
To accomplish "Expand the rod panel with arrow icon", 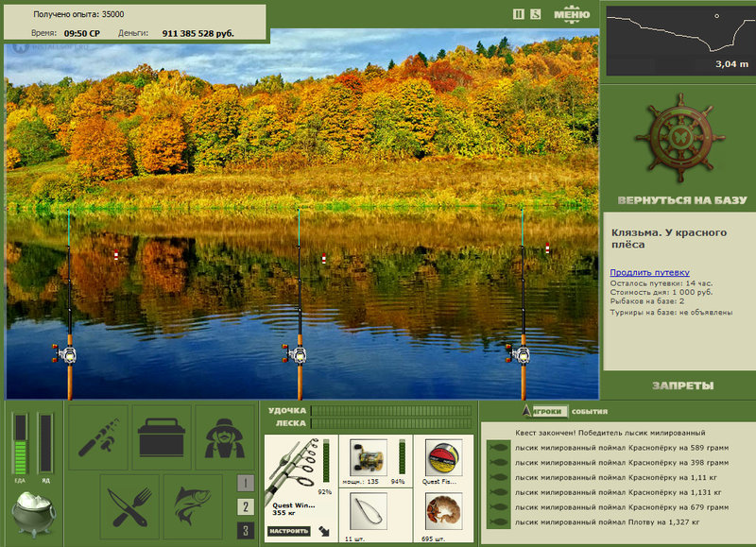I will (323, 531).
